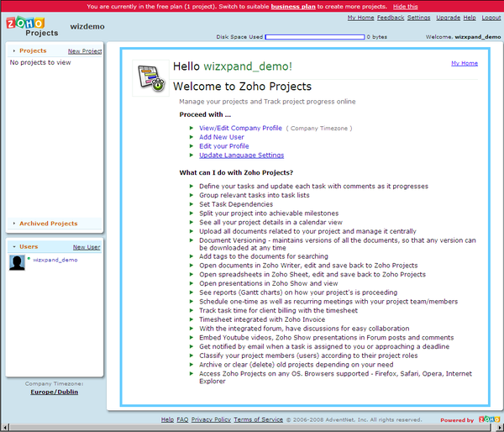Open Settings in top navigation
The width and height of the screenshot is (504, 432).
pos(419,18)
